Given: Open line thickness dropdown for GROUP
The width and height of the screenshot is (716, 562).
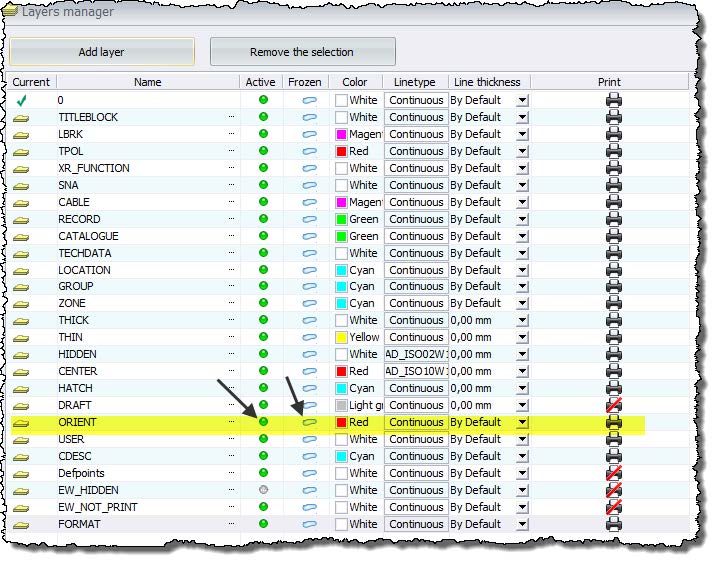Looking at the screenshot, I should [522, 287].
